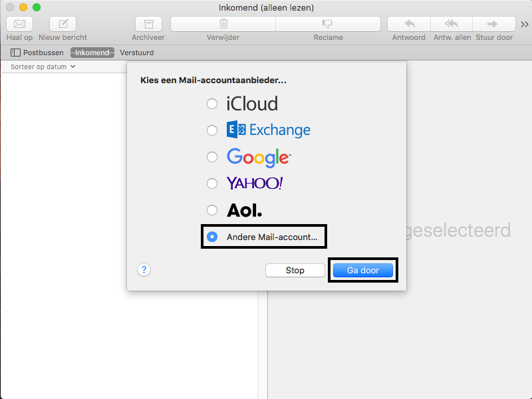This screenshot has width=532, height=399.
Task: Click the Verwijder trash icon
Action: (x=223, y=24)
